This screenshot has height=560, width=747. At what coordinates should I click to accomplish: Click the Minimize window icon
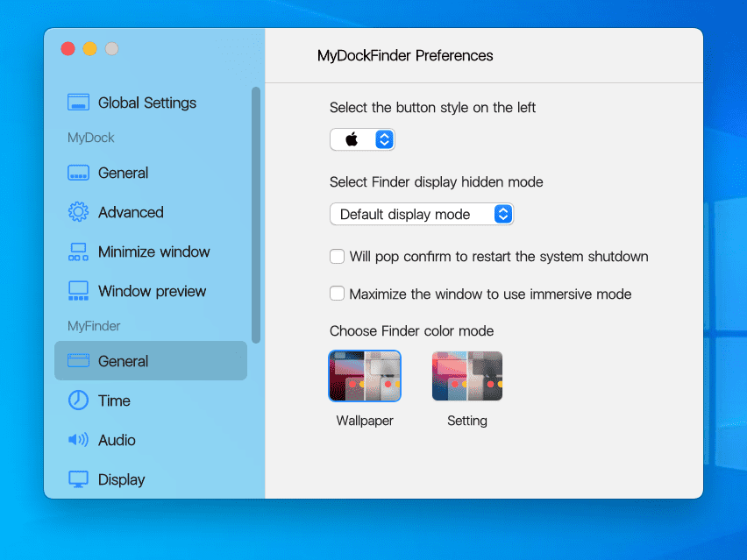click(78, 252)
